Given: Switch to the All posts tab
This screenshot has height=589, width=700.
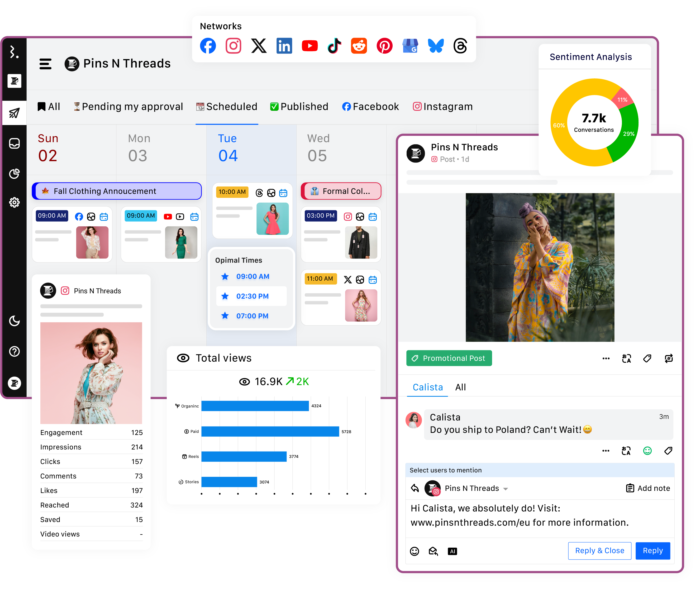Looking at the screenshot, I should click(49, 107).
